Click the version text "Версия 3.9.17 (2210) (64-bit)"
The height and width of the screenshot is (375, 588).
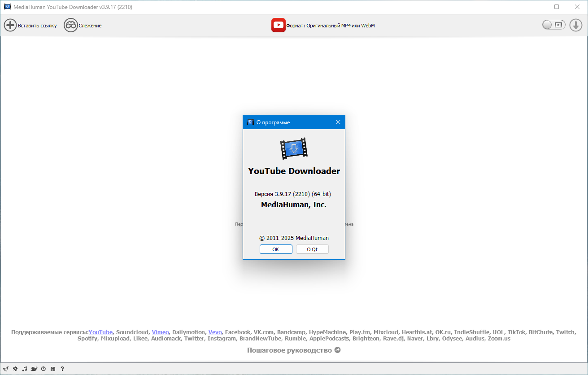293,194
